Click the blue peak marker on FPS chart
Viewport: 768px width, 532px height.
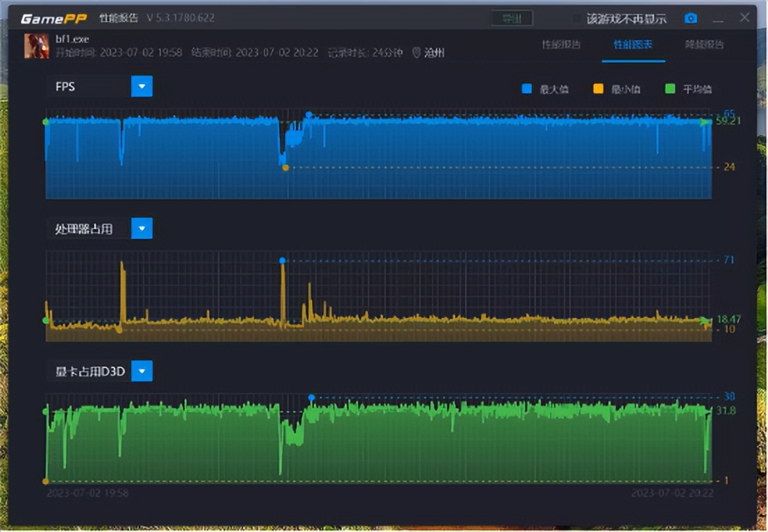(309, 115)
